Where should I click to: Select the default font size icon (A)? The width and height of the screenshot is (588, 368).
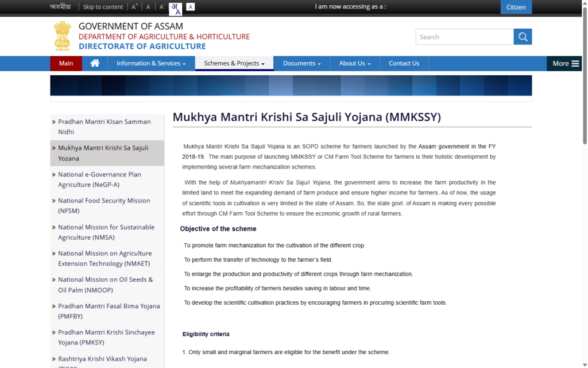(148, 7)
